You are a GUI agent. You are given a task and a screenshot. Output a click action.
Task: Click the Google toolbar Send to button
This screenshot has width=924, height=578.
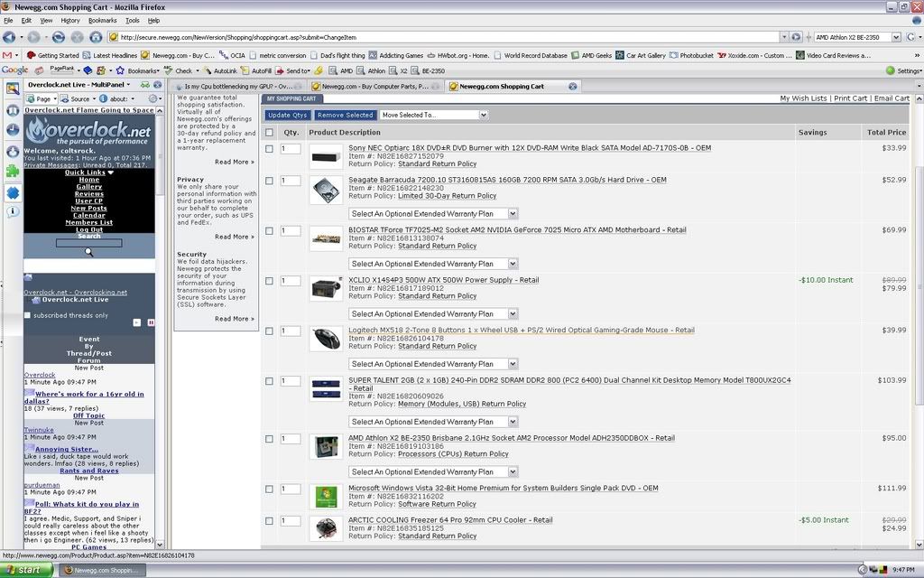click(293, 70)
